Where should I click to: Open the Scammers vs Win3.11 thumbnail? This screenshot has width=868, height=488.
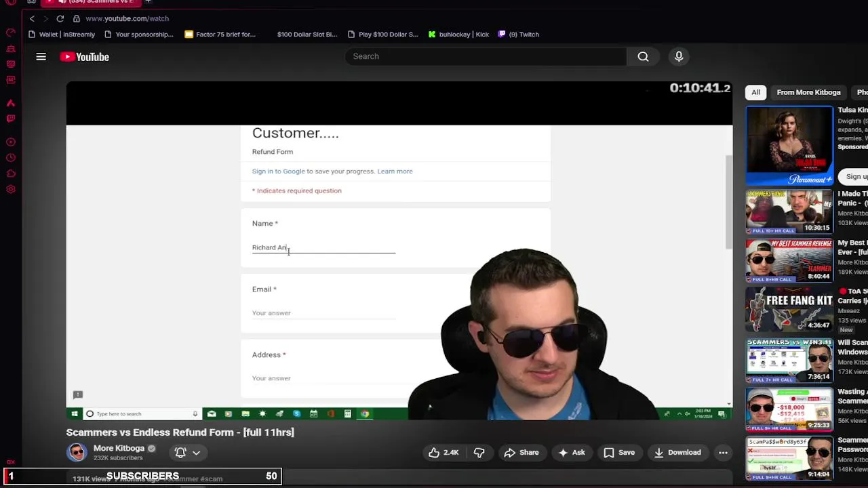789,359
